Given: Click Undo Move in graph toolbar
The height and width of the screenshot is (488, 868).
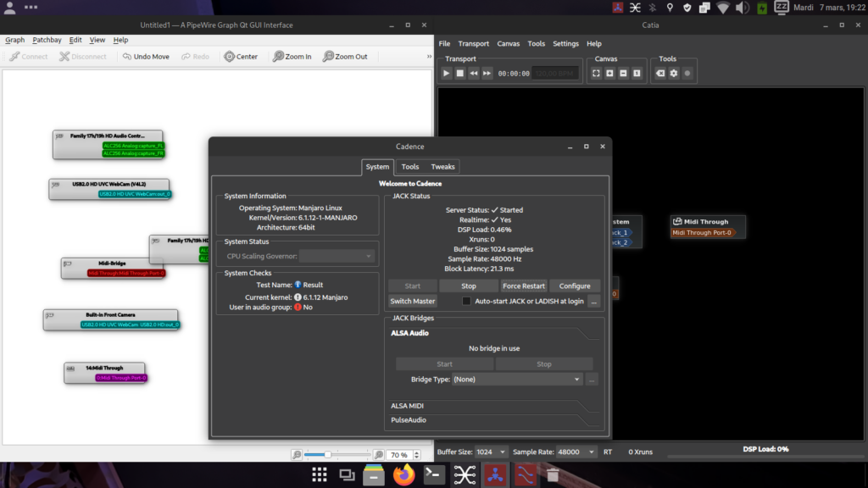Looking at the screenshot, I should (x=146, y=57).
